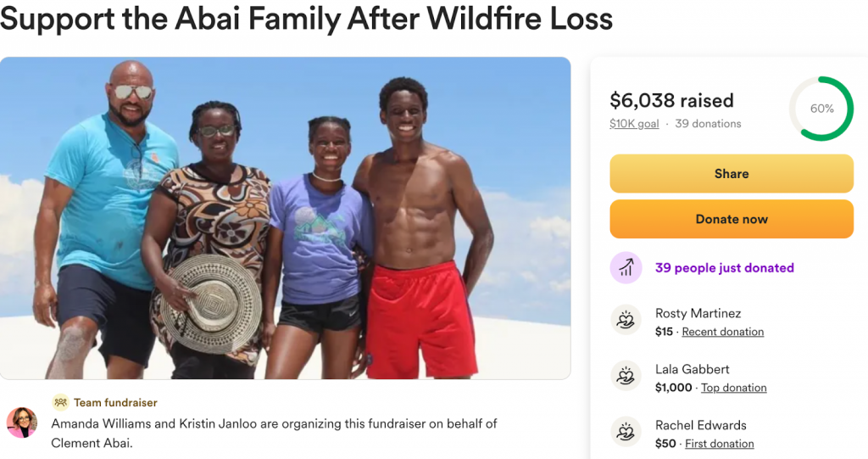Click the 60% circular progress indicator
This screenshot has height=459, width=868.
(x=821, y=109)
